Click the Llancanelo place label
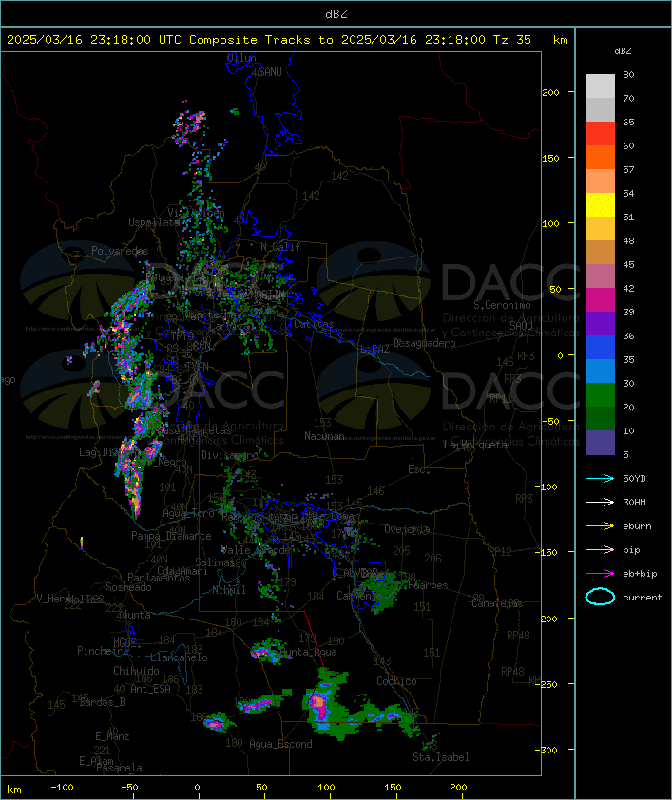 pos(179,657)
